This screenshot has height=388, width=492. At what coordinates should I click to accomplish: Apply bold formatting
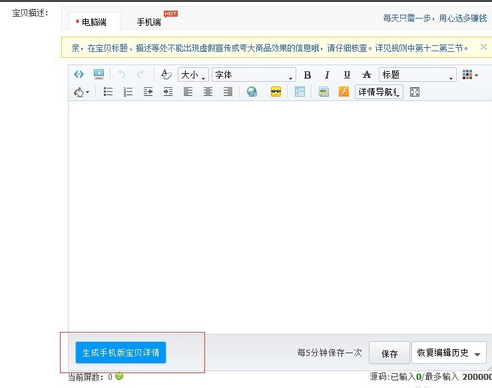tap(307, 75)
